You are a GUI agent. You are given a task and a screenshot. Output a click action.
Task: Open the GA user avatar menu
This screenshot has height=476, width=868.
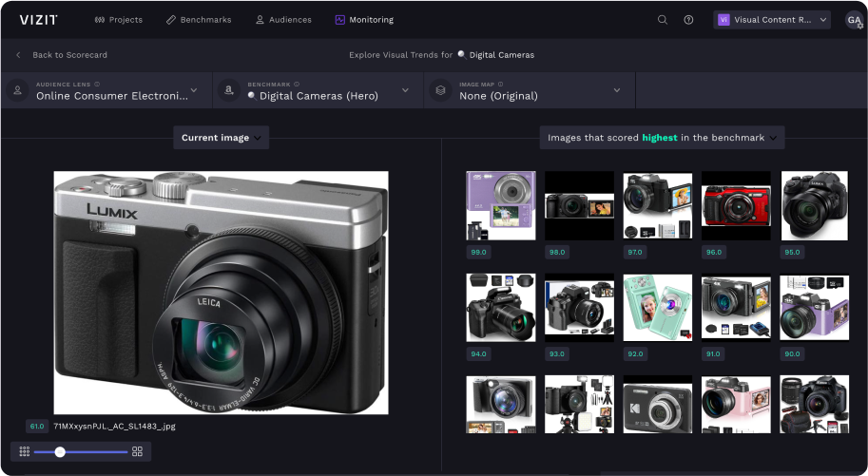(854, 19)
